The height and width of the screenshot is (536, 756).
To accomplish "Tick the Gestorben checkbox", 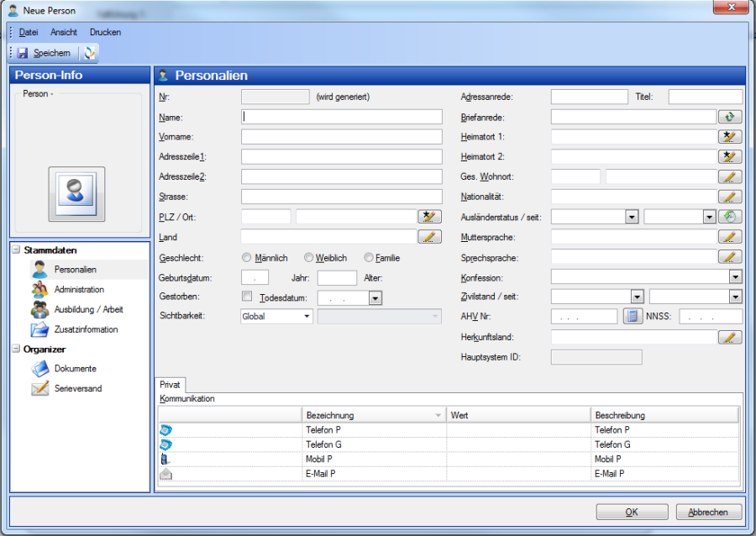I will click(x=247, y=297).
